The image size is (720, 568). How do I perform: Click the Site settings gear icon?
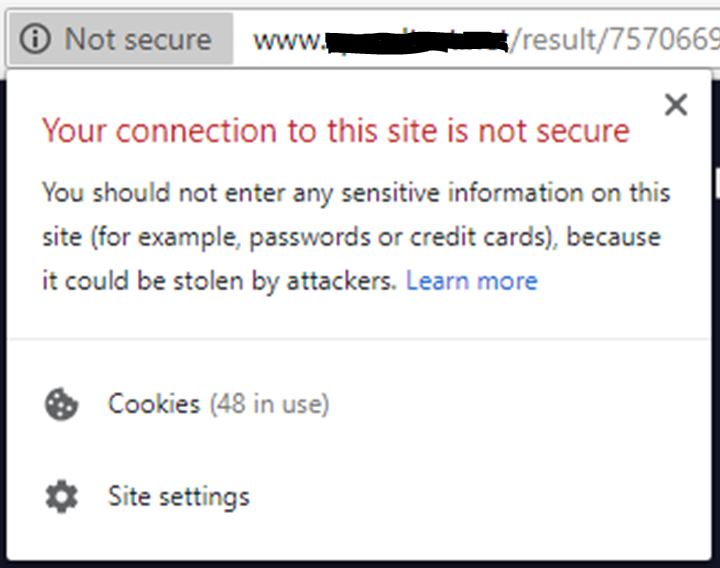click(62, 496)
